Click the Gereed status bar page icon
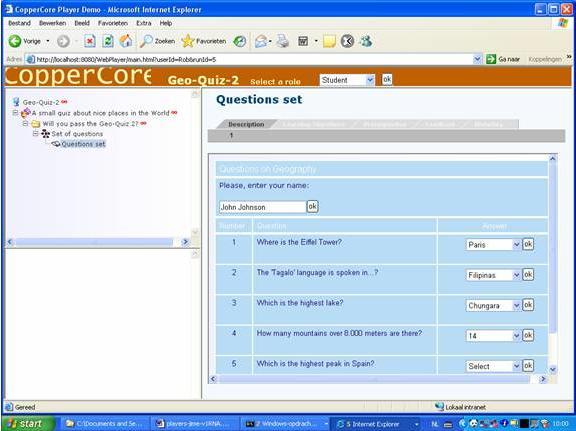The image size is (576, 431). (9, 407)
